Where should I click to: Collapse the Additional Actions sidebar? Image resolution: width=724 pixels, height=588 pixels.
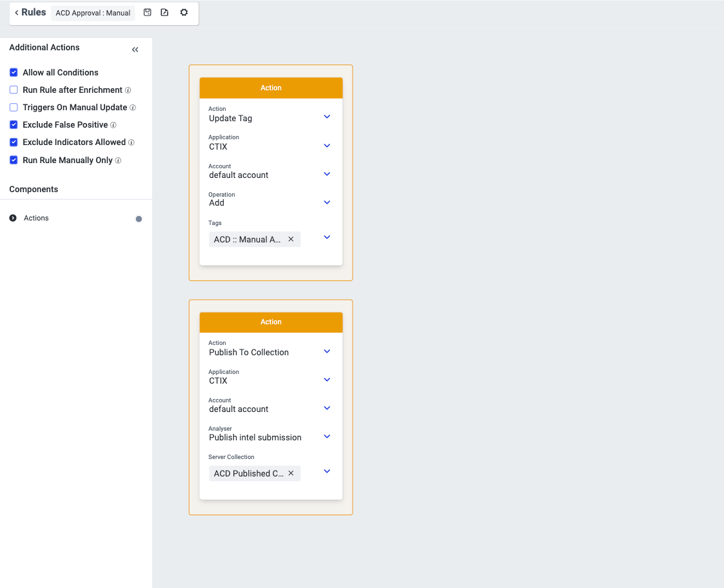pyautogui.click(x=135, y=50)
